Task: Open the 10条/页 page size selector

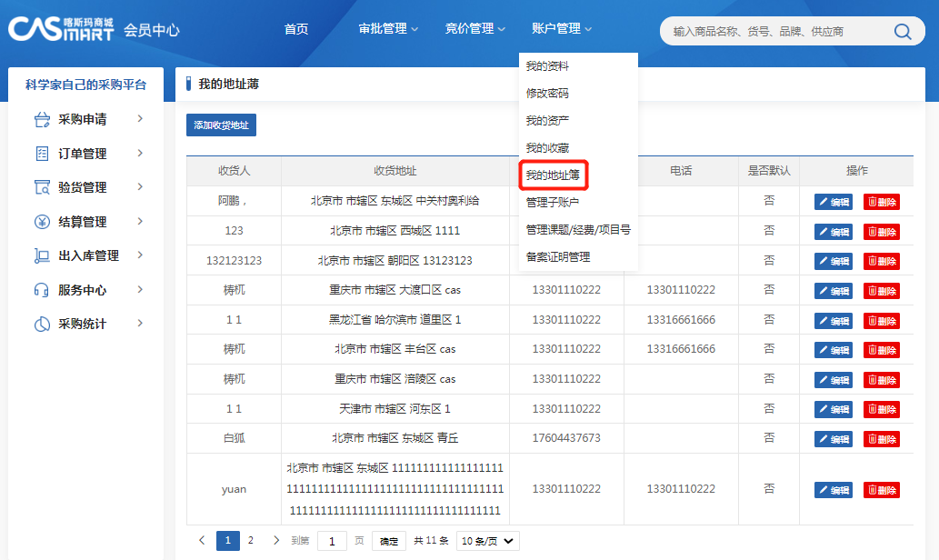Action: pyautogui.click(x=487, y=541)
